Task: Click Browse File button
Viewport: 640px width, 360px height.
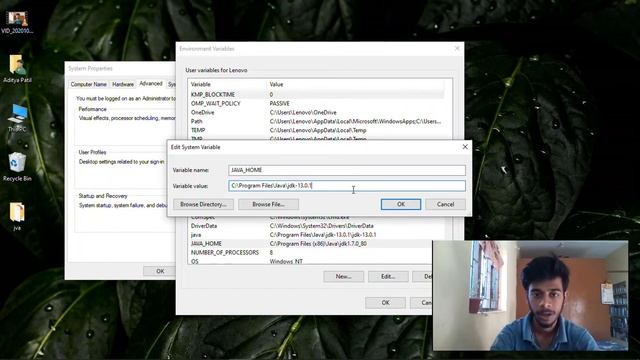Action: coord(268,204)
